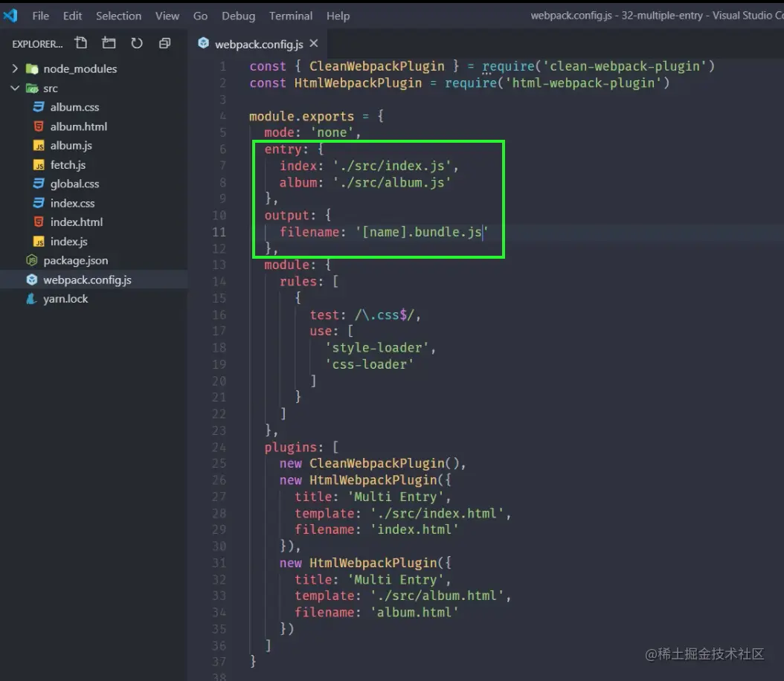Screen dimensions: 784x681
Task: Open album.css in the file tree
Action: coord(74,107)
